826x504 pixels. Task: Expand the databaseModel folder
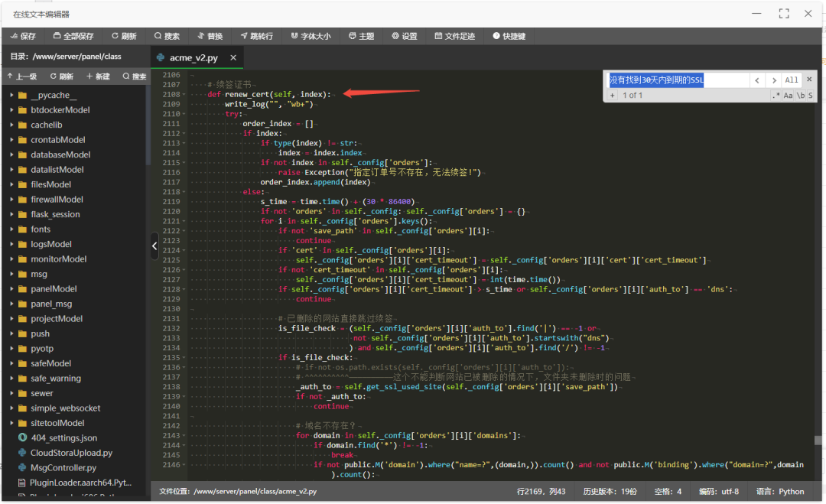12,154
